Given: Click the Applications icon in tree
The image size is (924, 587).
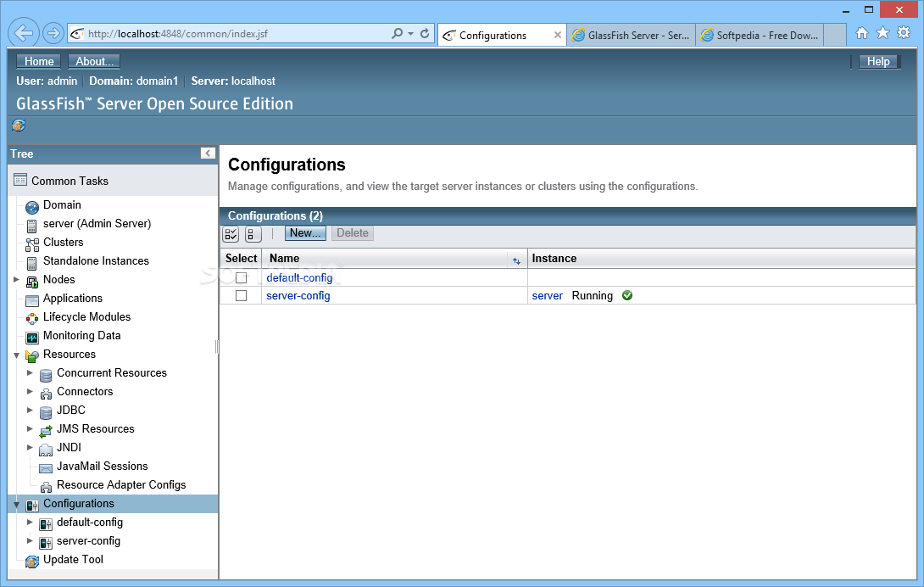Looking at the screenshot, I should pos(32,300).
